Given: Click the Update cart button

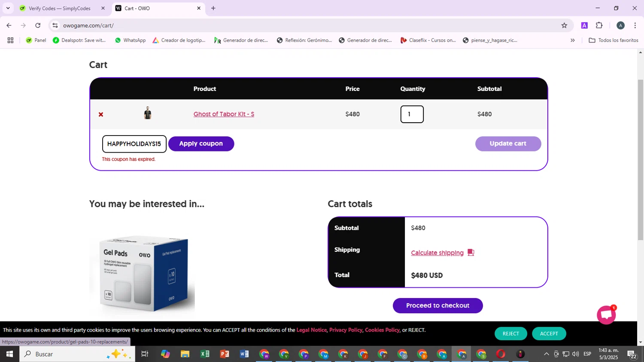Looking at the screenshot, I should point(508,144).
